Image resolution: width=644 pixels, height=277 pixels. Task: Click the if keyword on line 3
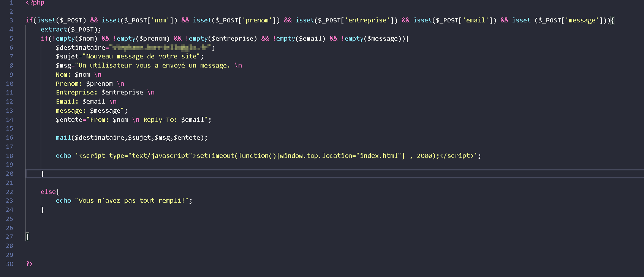(x=29, y=20)
